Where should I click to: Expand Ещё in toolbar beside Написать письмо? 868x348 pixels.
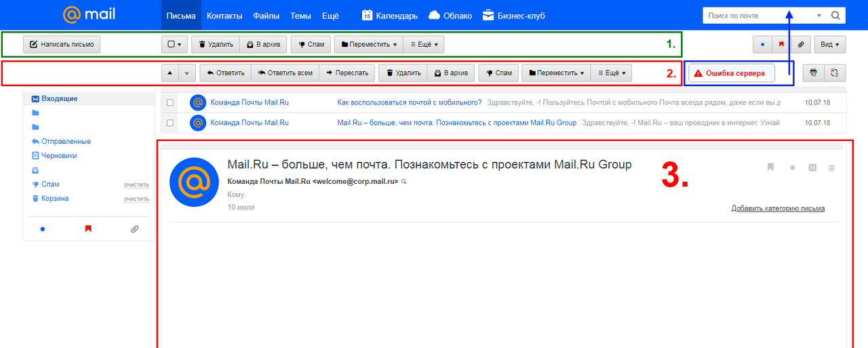click(425, 45)
